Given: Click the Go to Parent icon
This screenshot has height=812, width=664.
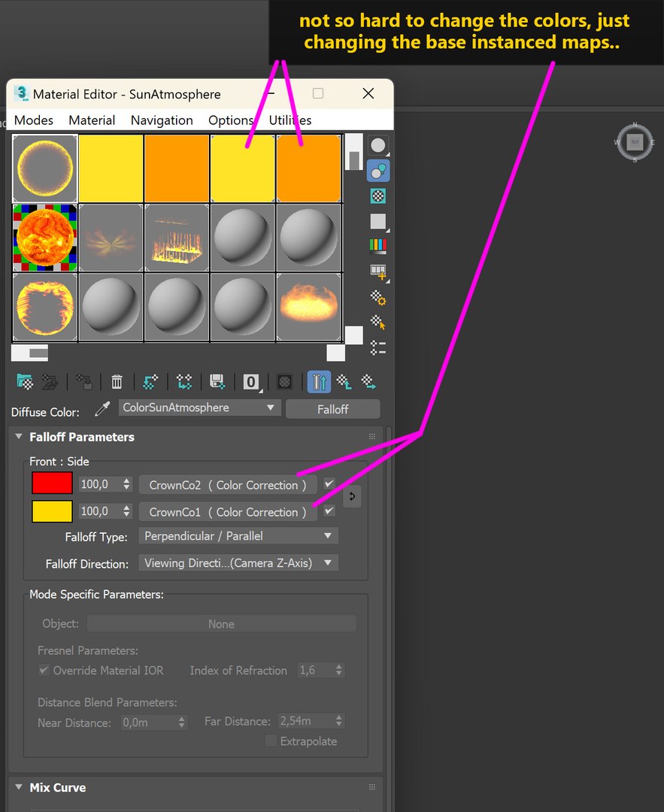Looking at the screenshot, I should (x=344, y=382).
